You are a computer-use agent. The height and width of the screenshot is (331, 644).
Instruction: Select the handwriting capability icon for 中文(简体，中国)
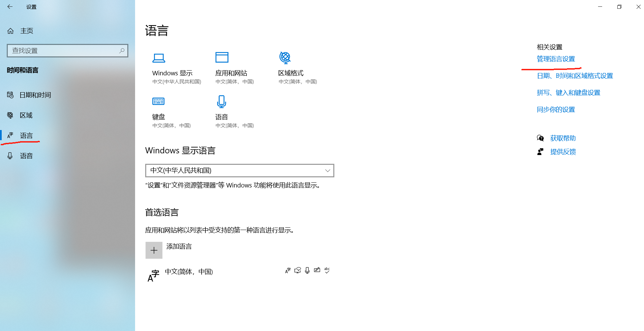point(317,270)
